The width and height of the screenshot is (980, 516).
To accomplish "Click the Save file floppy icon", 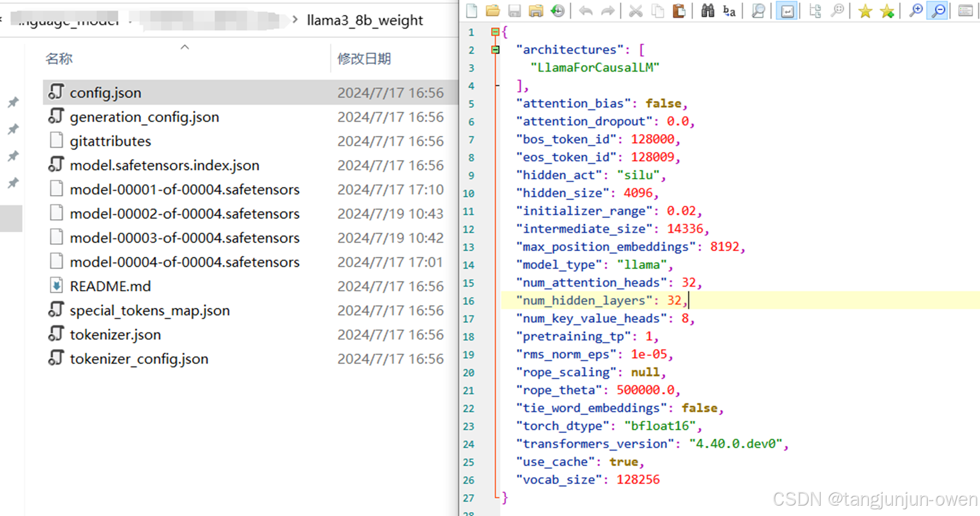I will (x=514, y=10).
